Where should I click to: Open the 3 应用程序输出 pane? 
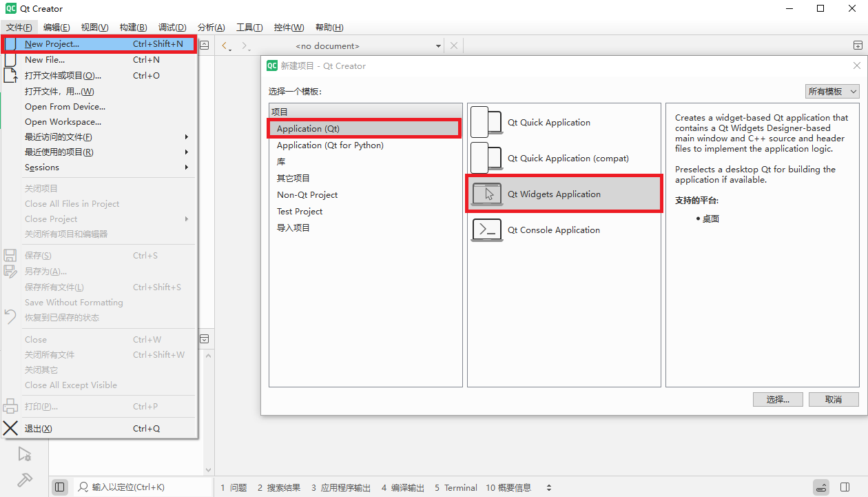pyautogui.click(x=340, y=487)
